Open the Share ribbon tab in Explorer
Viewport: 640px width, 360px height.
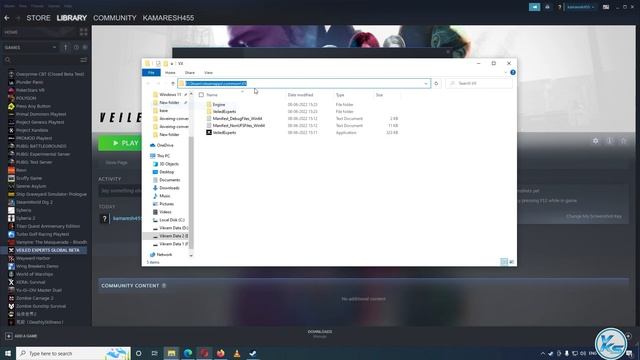click(x=190, y=73)
